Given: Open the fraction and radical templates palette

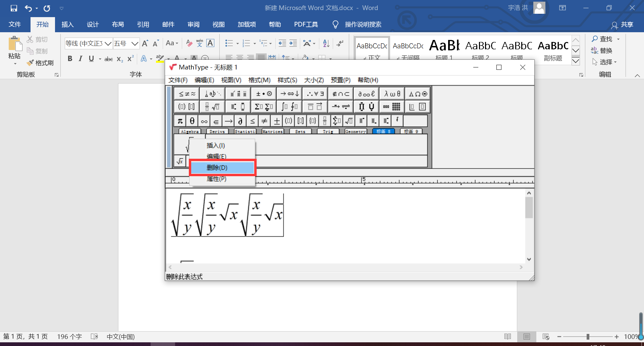Looking at the screenshot, I should 212,107.
